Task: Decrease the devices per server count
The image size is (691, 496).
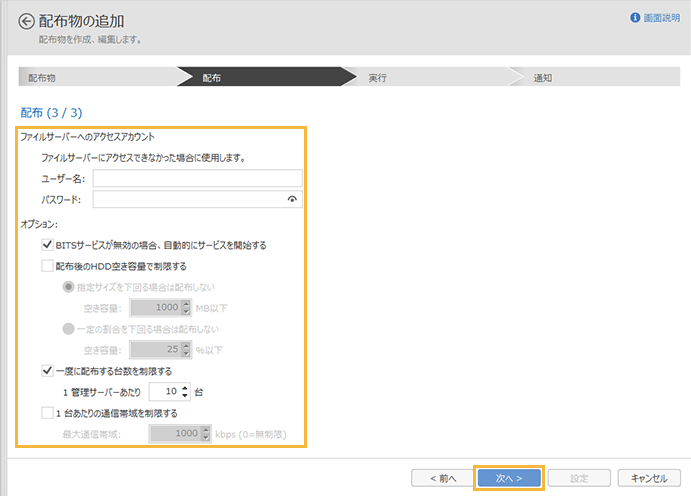Action: tap(185, 396)
